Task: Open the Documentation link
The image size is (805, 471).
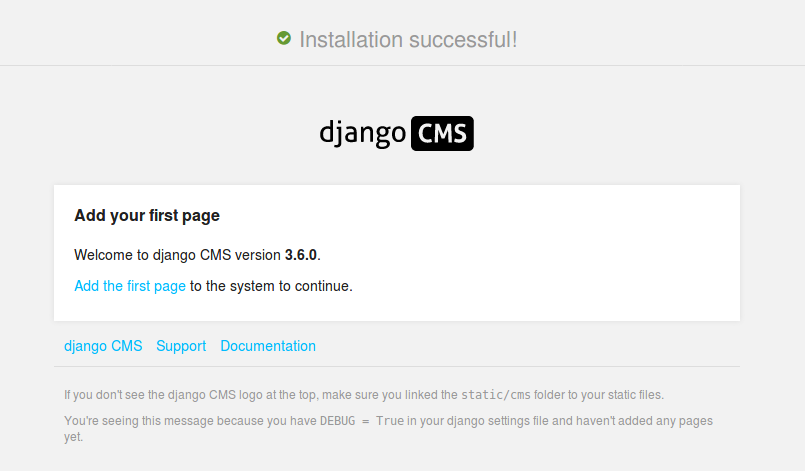Action: point(268,346)
